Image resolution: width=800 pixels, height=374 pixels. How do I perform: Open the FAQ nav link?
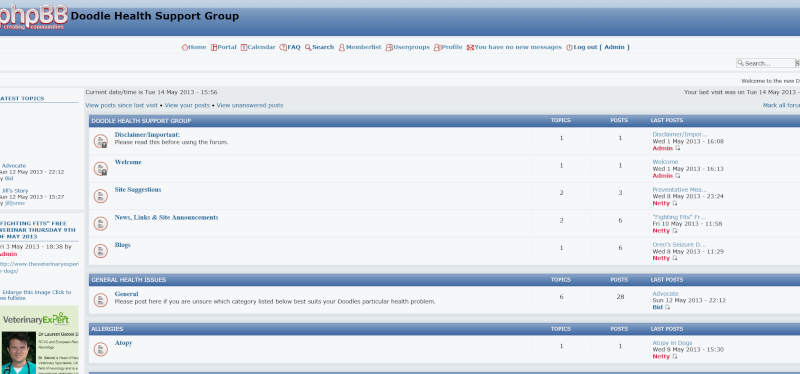(x=294, y=47)
